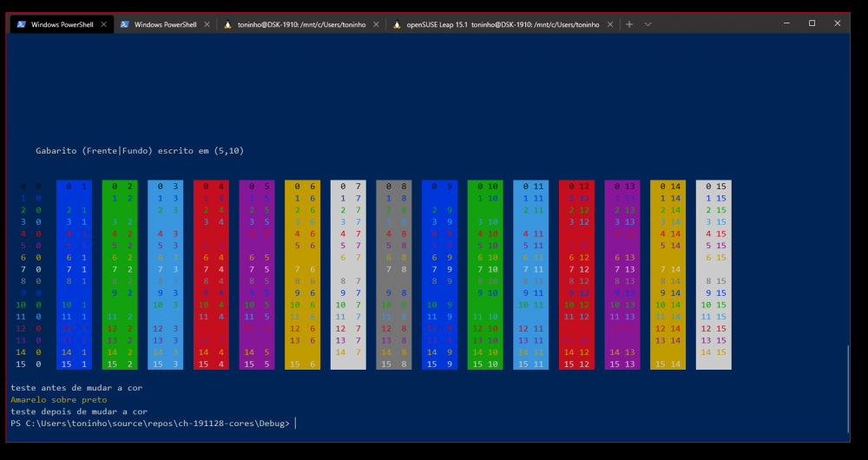This screenshot has width=868, height=460.
Task: Click cell '15 2' in green column
Action: [x=120, y=365]
